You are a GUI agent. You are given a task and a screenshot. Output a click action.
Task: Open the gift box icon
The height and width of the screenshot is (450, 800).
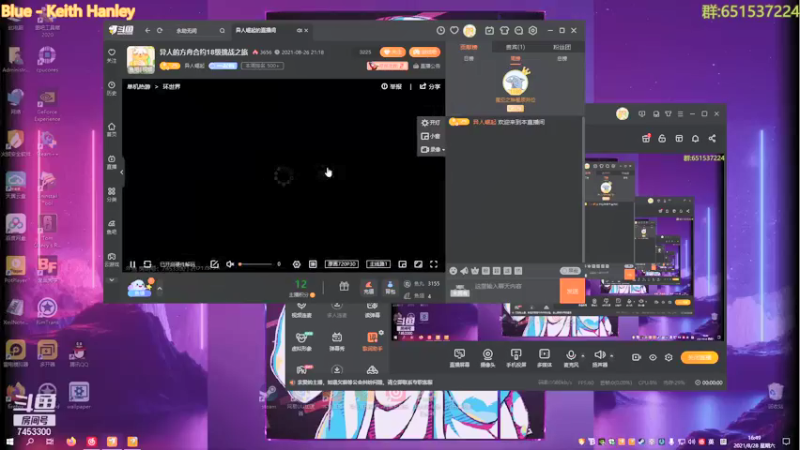pyautogui.click(x=344, y=287)
